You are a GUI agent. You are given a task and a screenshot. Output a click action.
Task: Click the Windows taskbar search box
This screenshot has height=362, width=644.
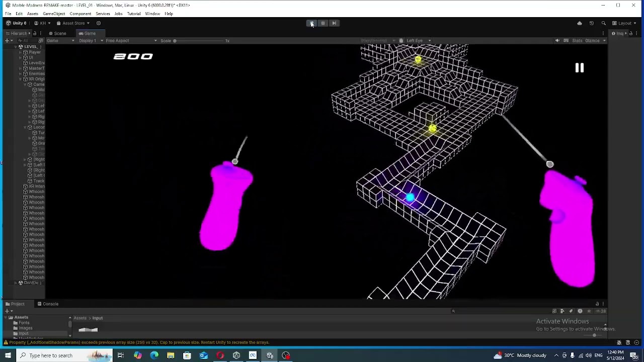[x=64, y=355]
